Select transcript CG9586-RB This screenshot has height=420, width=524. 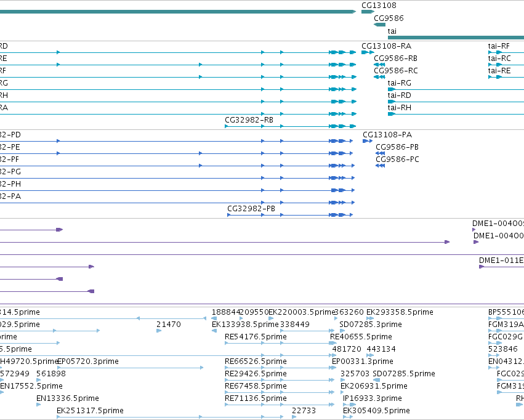pos(396,59)
